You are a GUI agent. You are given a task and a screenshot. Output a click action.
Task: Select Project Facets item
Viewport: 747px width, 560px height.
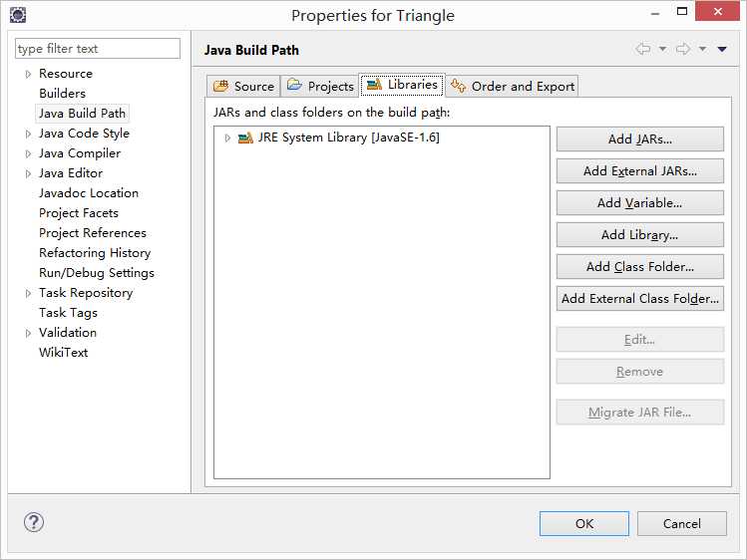click(x=79, y=213)
